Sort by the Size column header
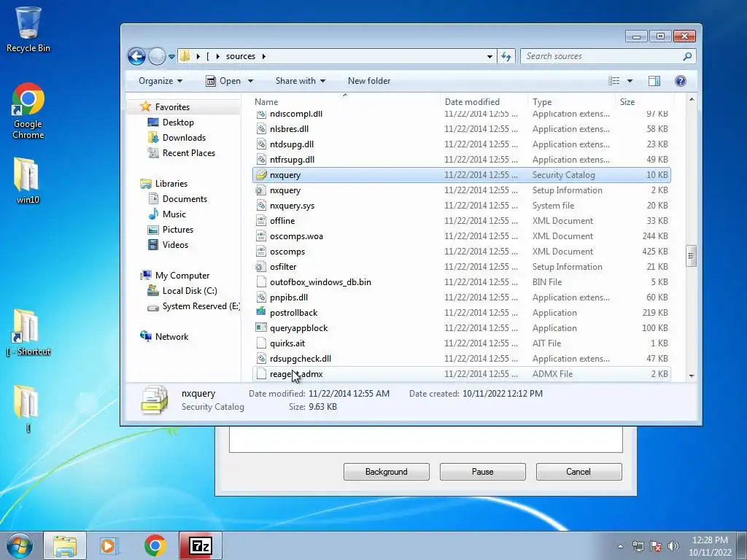This screenshot has width=747, height=560. point(627,102)
